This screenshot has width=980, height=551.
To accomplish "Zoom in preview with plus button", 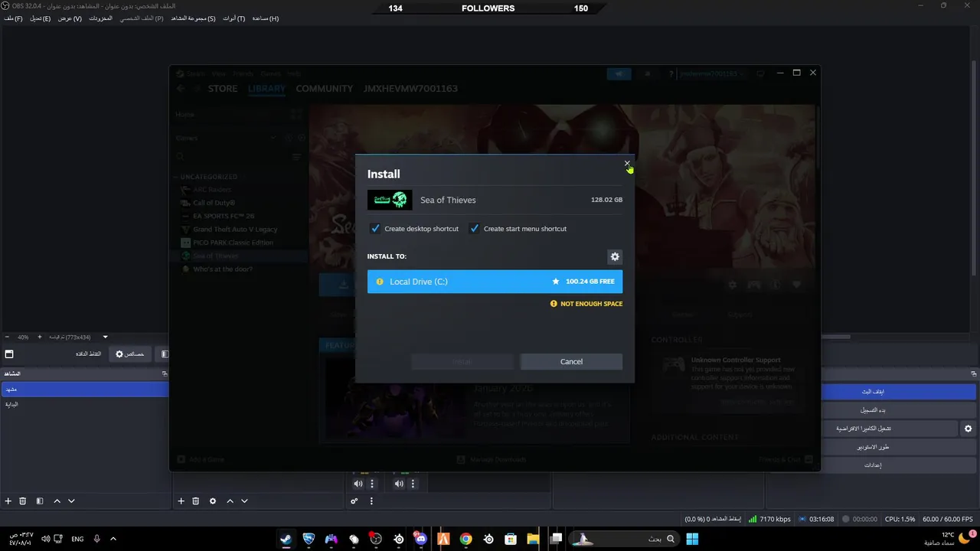I will [40, 337].
